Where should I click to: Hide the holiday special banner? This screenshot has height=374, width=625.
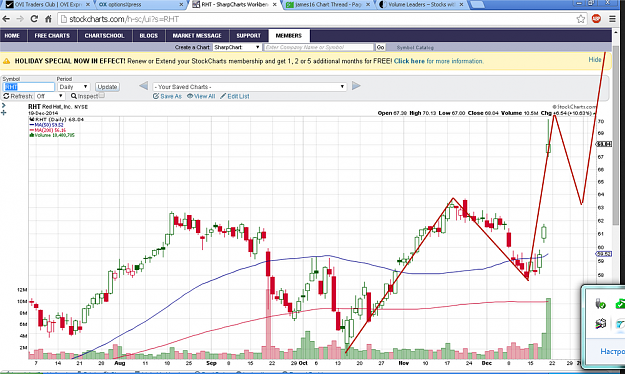pos(595,59)
